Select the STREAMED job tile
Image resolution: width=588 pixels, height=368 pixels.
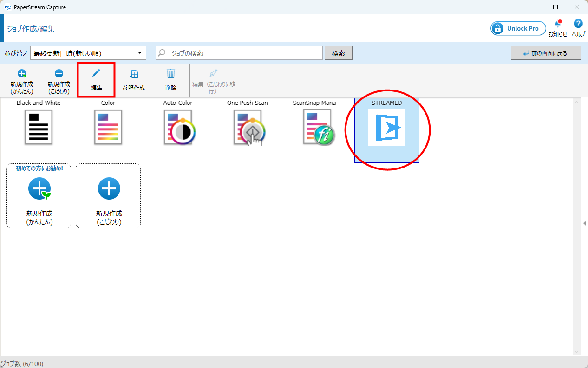386,128
